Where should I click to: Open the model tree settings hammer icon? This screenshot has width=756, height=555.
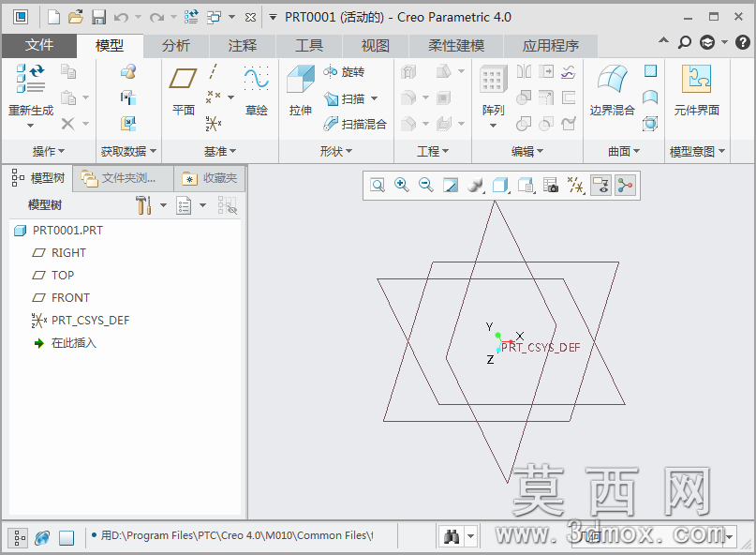[143, 205]
